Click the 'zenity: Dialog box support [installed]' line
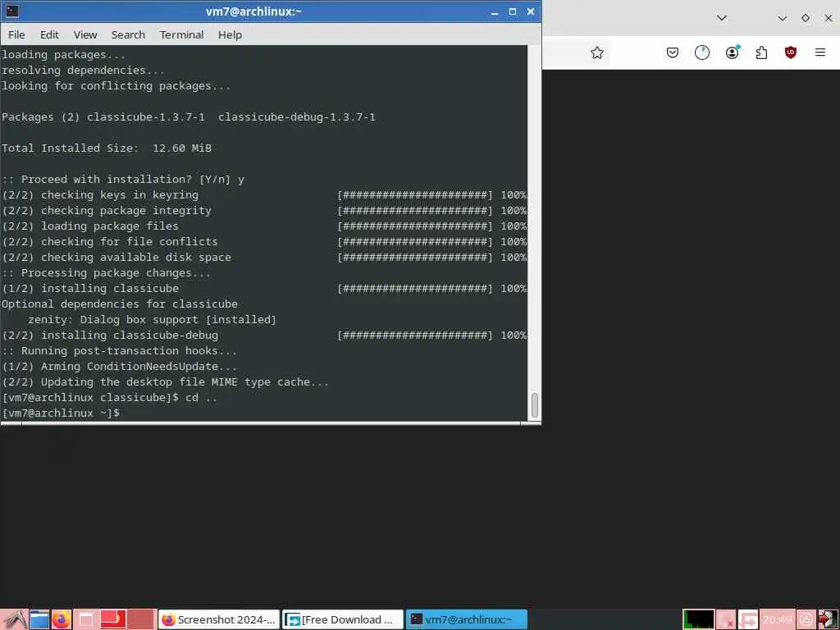Viewport: 840px width, 630px height. click(x=152, y=320)
